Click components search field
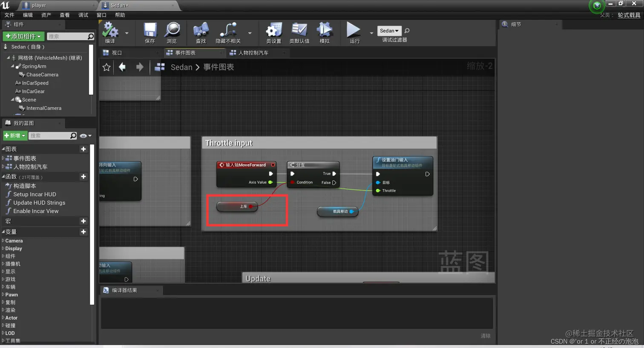This screenshot has width=644, height=348. 70,36
